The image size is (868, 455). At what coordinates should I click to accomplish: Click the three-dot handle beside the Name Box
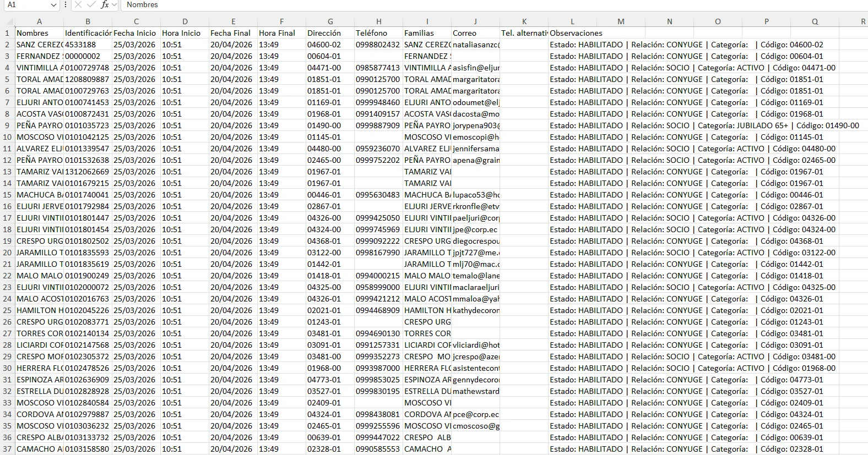click(x=66, y=5)
